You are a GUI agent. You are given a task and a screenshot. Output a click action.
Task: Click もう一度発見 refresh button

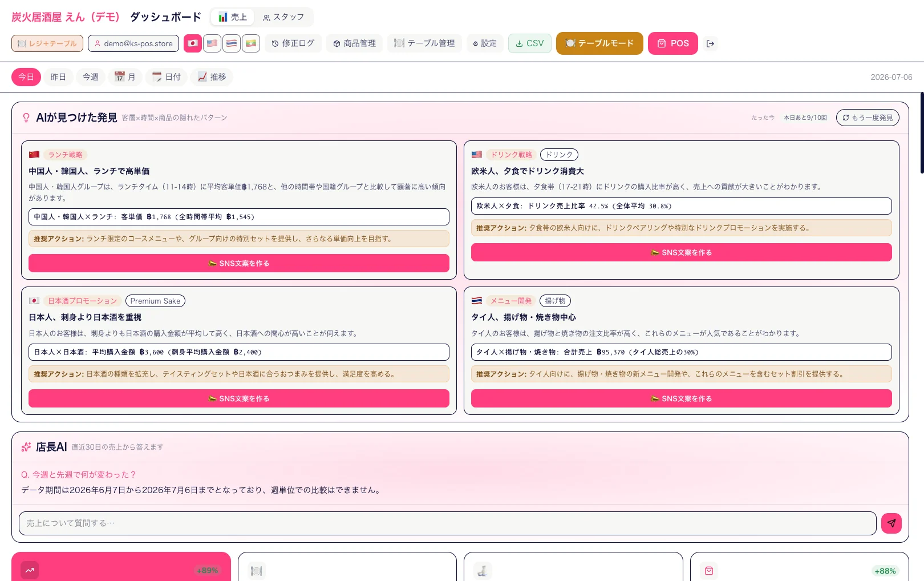click(x=868, y=118)
